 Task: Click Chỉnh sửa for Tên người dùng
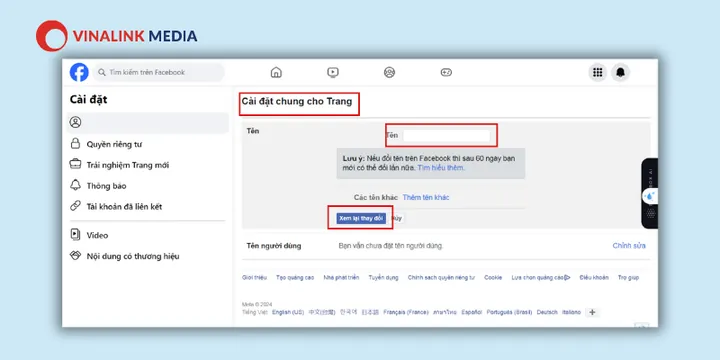coord(629,246)
